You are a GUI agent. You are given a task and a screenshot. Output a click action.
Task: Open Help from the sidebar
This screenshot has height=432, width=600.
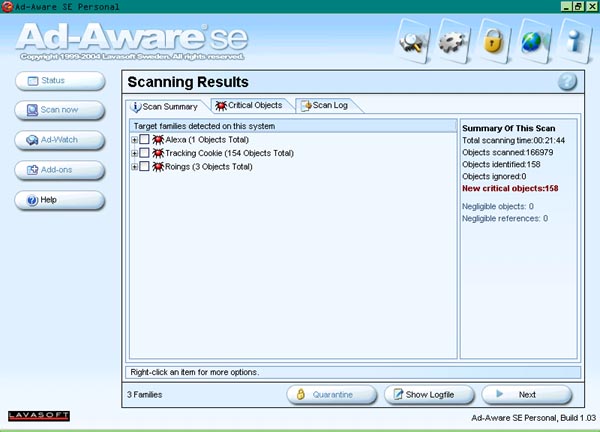tap(60, 200)
